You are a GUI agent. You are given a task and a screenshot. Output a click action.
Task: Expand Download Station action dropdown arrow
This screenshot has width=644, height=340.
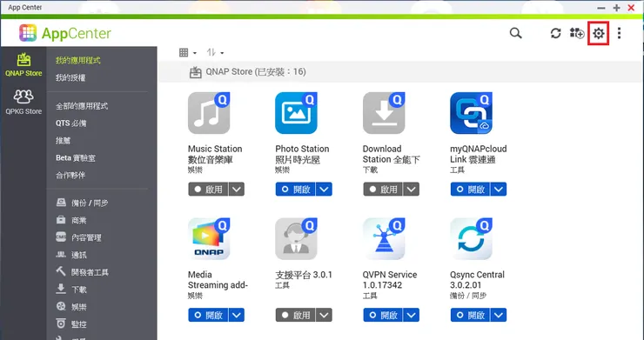point(412,190)
